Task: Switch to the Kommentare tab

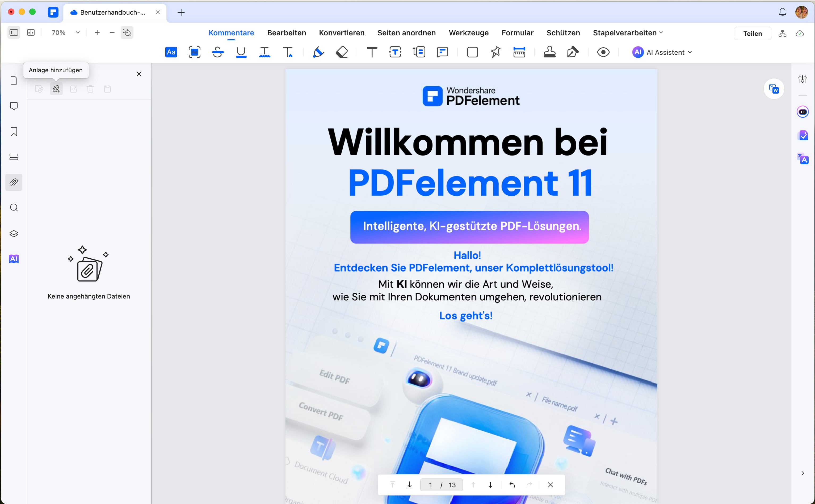Action: point(231,33)
